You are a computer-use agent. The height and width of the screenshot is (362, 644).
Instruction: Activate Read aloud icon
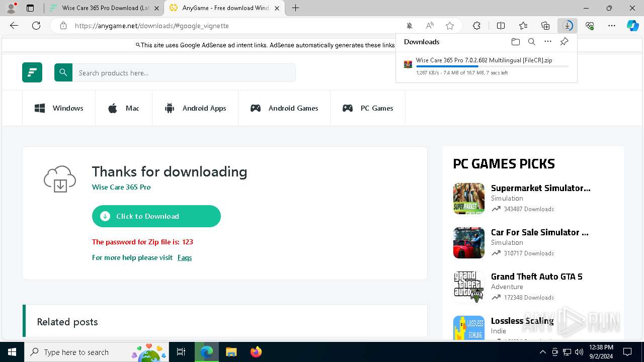(430, 26)
